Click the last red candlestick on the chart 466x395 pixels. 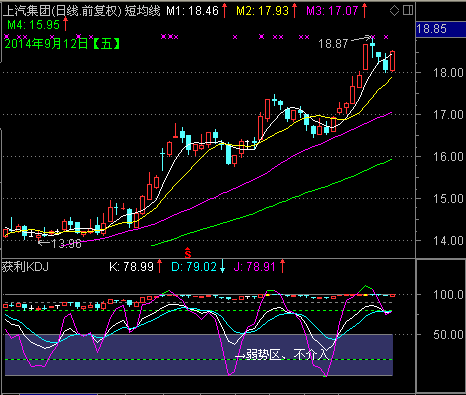[x=392, y=61]
